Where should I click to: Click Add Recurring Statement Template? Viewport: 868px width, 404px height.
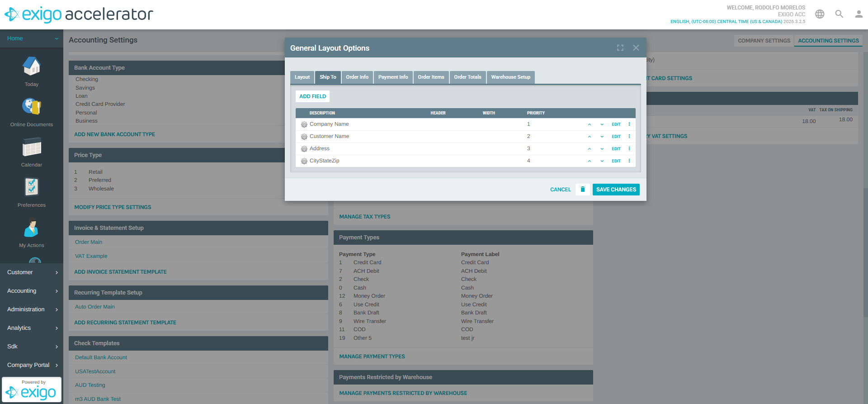(125, 323)
